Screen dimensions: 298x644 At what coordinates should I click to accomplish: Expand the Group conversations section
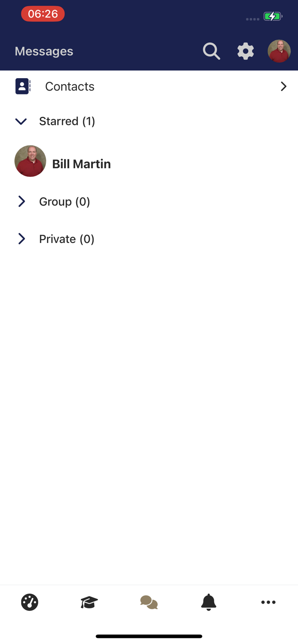click(x=22, y=201)
